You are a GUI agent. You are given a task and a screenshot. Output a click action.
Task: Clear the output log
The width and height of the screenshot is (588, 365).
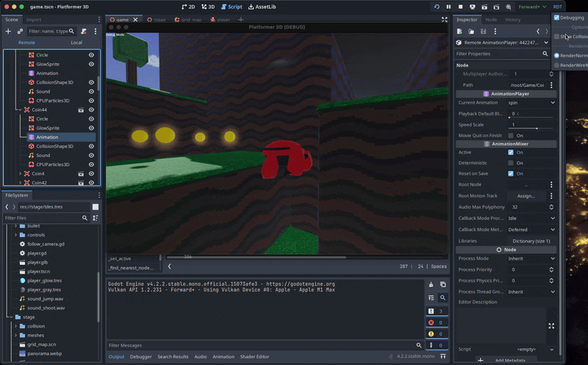coord(431,284)
